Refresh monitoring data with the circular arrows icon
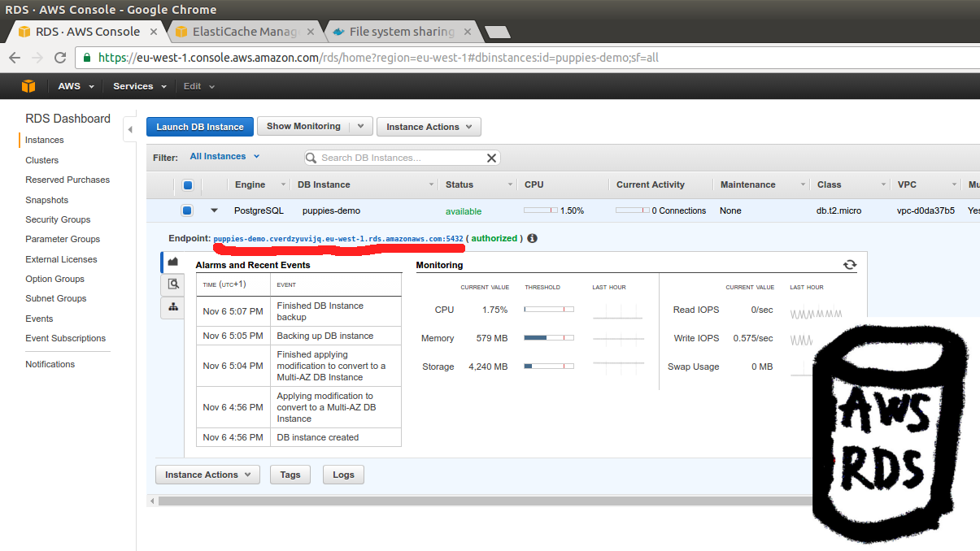 click(850, 265)
